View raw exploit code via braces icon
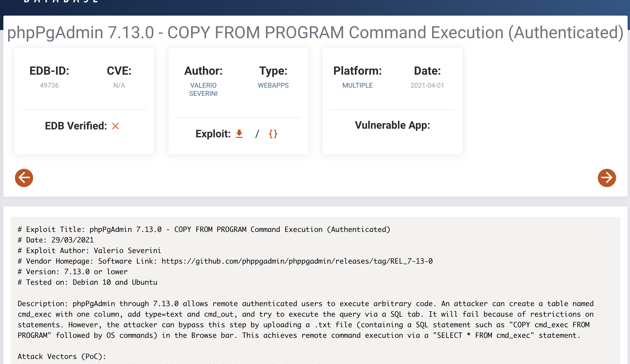630x364 pixels. (x=273, y=134)
